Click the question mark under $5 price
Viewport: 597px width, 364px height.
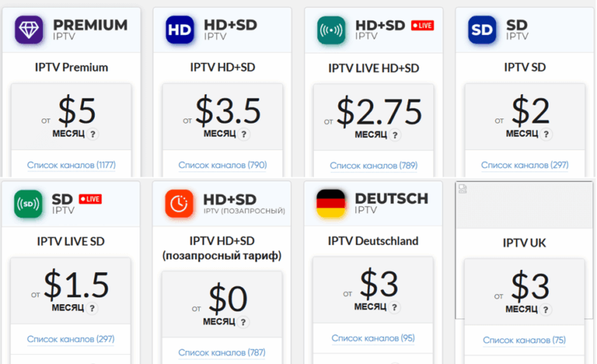pos(93,134)
